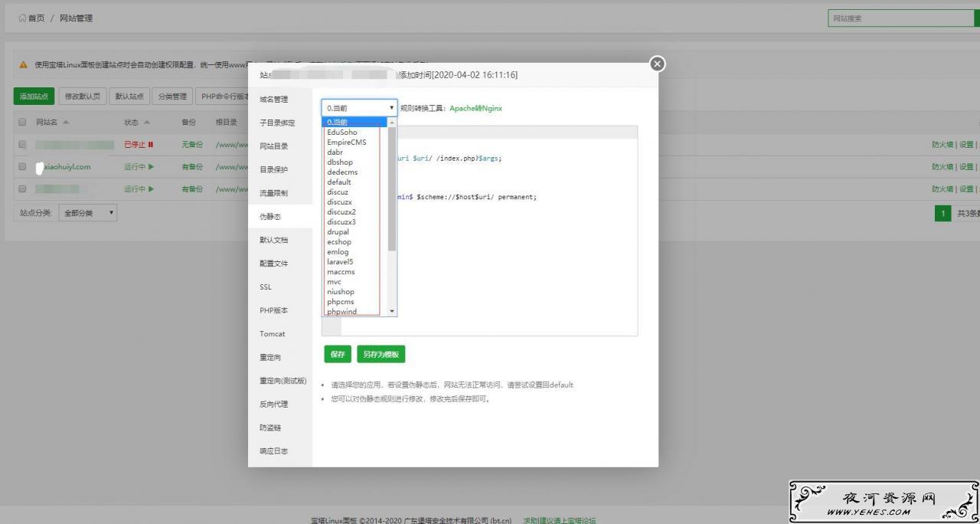The width and height of the screenshot is (980, 524).
Task: Choose discuz rewrite rule
Action: click(355, 192)
